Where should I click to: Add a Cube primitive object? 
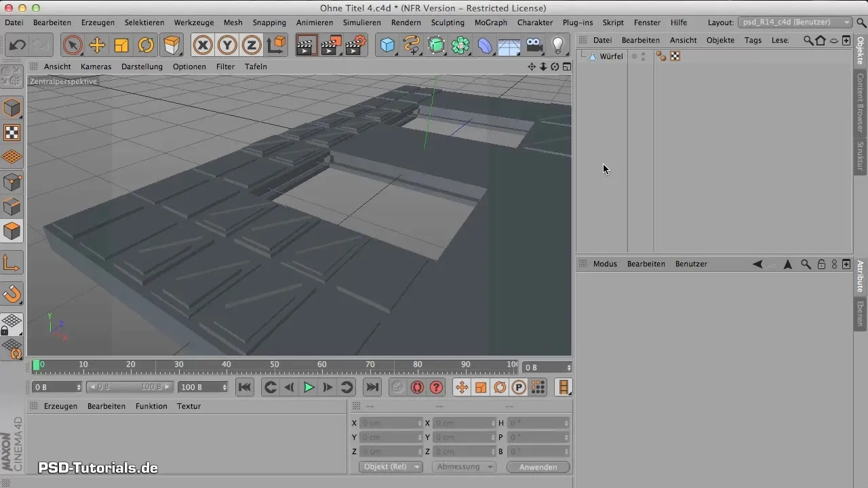tap(387, 45)
